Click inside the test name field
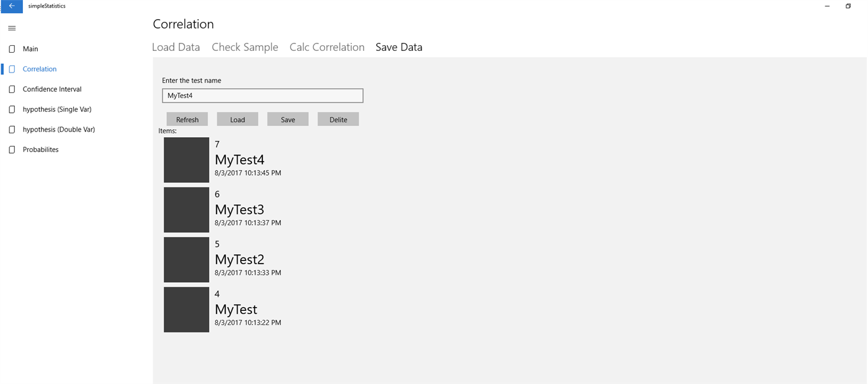This screenshot has height=384, width=868. 262,95
